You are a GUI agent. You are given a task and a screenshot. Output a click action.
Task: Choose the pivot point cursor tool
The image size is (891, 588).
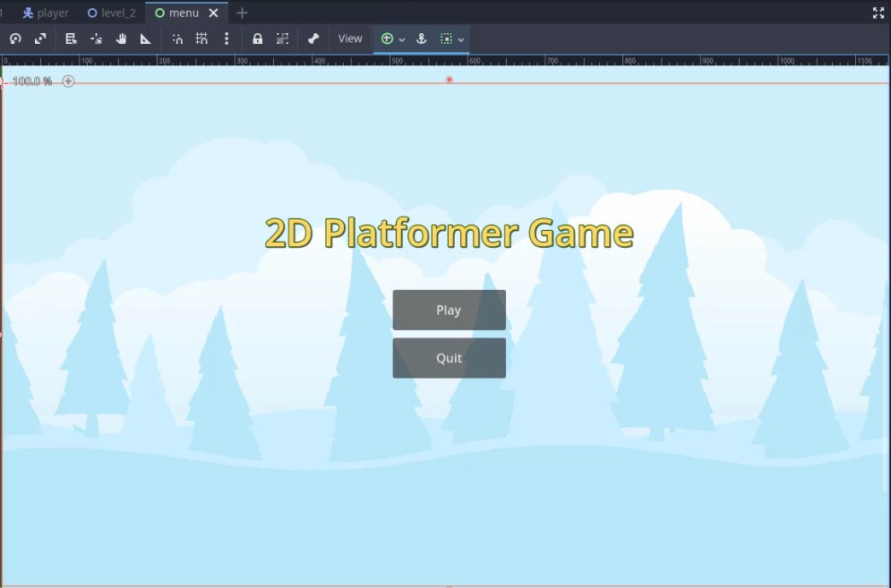click(96, 38)
